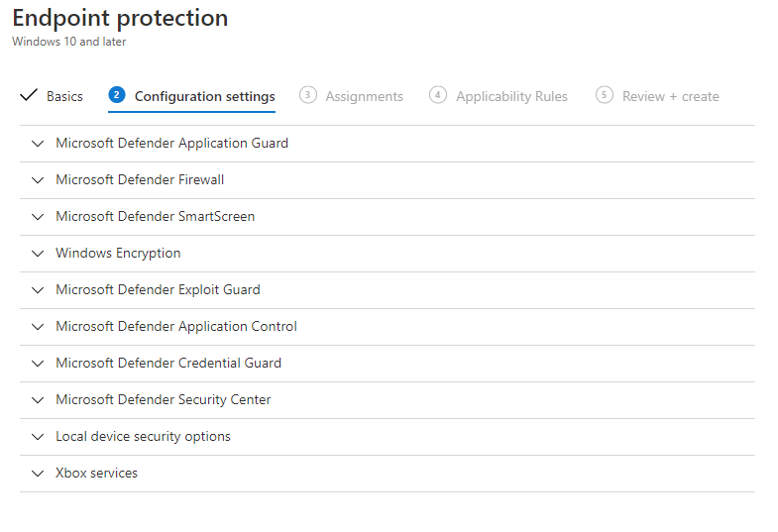Select the Configuration settings tab

(x=205, y=96)
